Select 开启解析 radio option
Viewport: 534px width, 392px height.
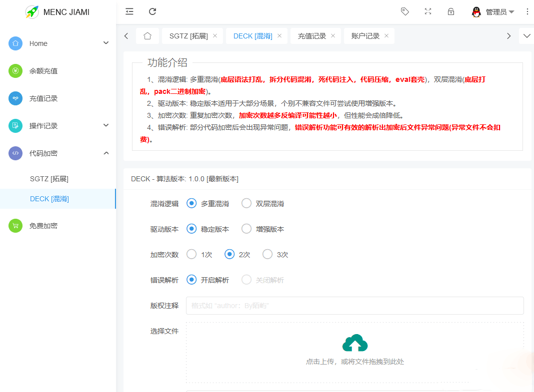[x=191, y=280]
